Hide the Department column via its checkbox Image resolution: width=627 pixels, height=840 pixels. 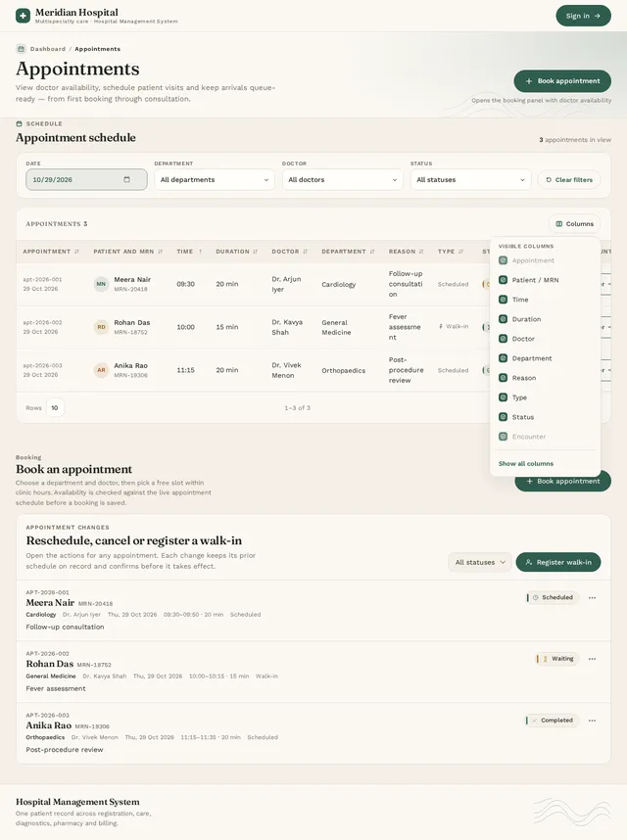(504, 358)
